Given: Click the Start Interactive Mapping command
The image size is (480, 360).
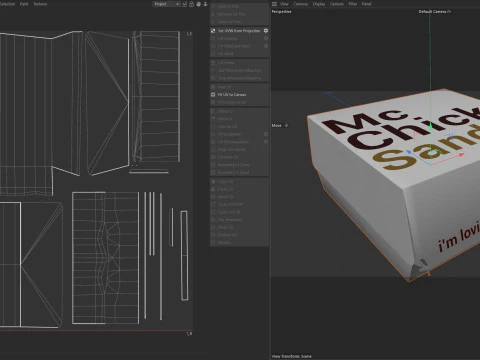Looking at the screenshot, I should [239, 71].
